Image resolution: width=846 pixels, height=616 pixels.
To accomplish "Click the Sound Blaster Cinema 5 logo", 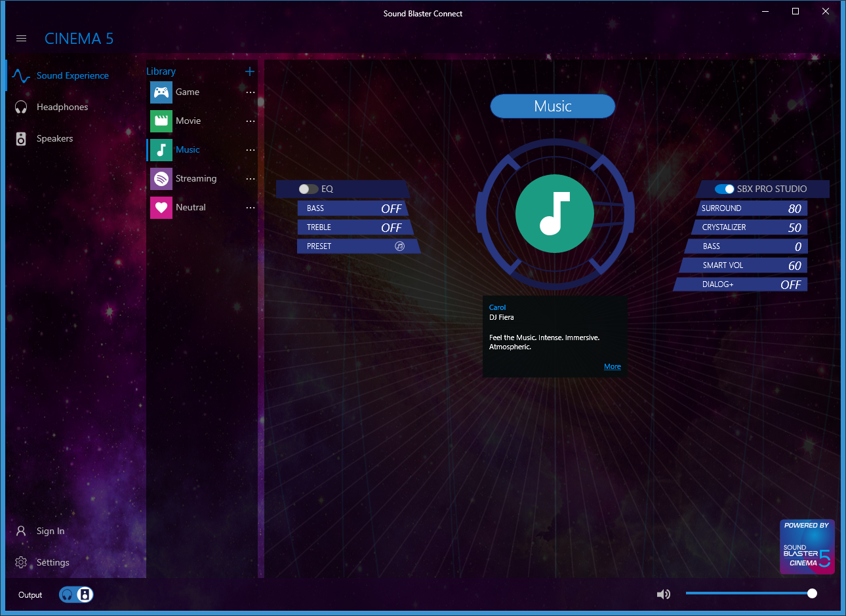I will [x=807, y=547].
